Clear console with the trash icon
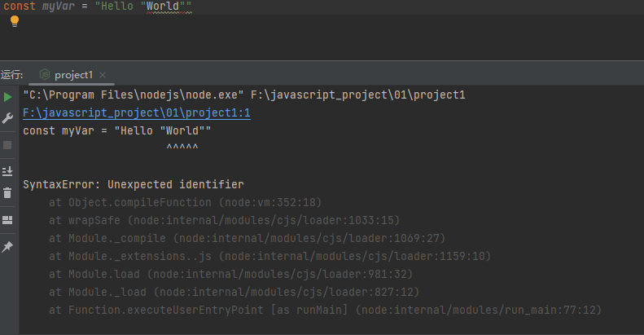Viewport: 644px width, 335px height. 7,193
